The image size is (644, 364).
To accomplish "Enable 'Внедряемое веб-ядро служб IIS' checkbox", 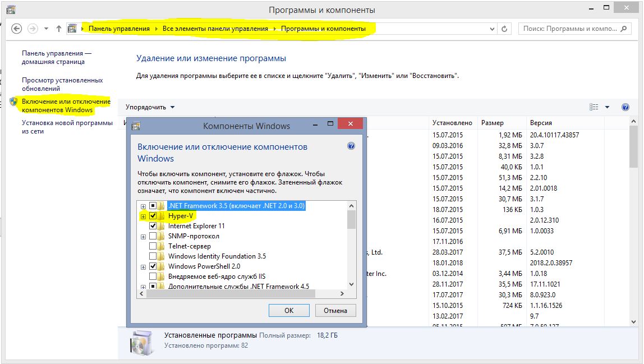I will (x=153, y=276).
